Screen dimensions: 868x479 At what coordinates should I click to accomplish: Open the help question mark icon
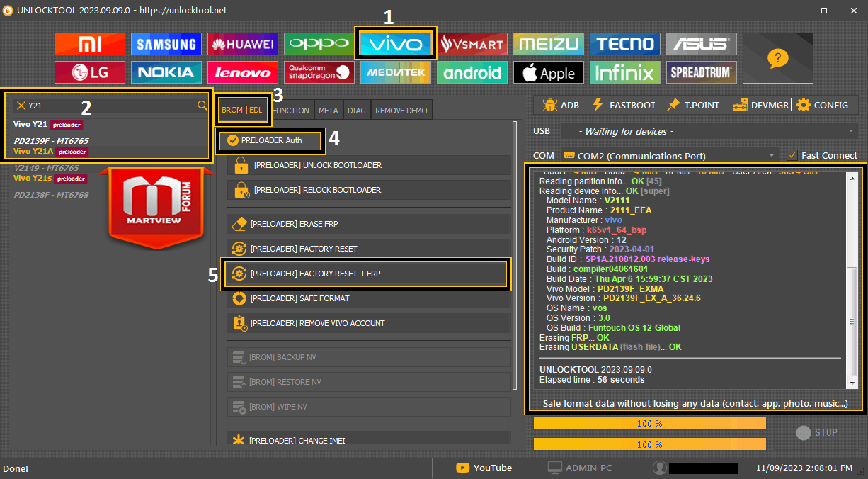(777, 58)
